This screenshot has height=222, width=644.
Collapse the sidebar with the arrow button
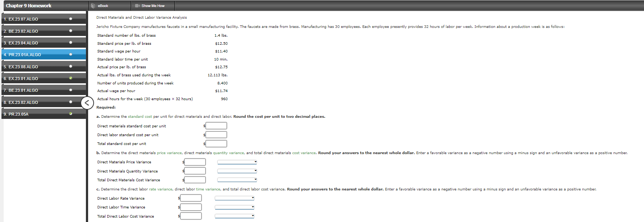pyautogui.click(x=87, y=103)
